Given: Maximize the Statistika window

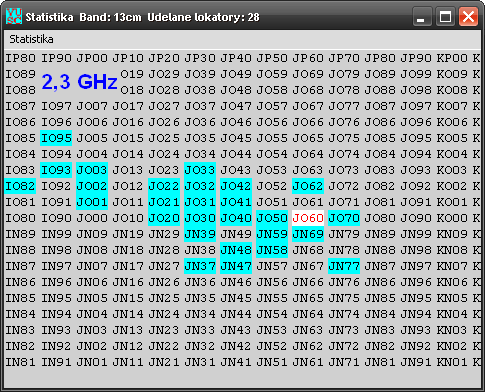Looking at the screenshot, I should pos(445,17).
